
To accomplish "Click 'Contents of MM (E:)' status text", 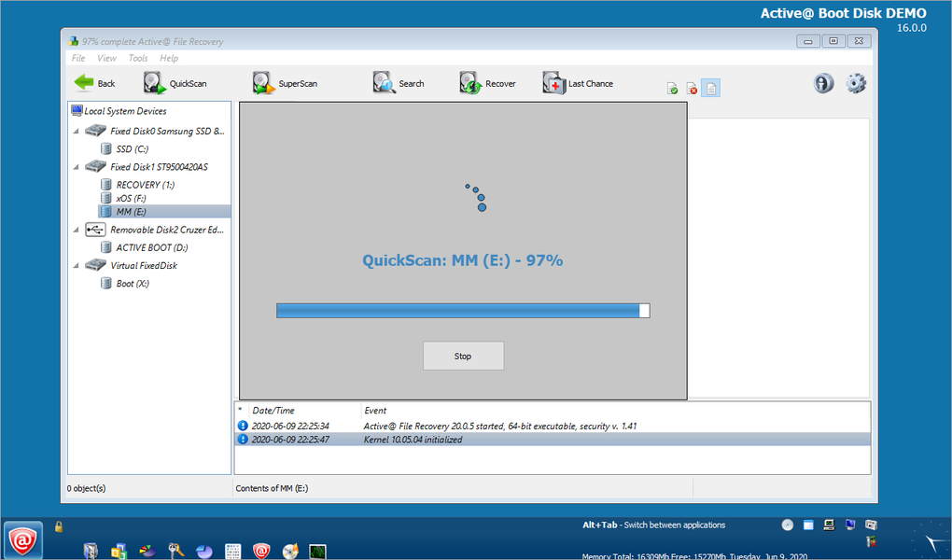I will (272, 488).
